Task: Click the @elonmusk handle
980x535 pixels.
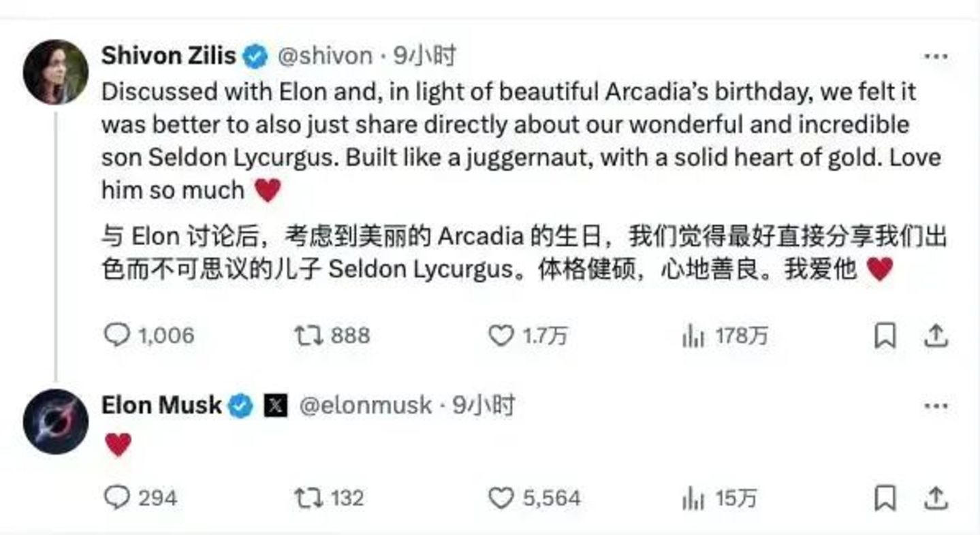Action: click(365, 406)
